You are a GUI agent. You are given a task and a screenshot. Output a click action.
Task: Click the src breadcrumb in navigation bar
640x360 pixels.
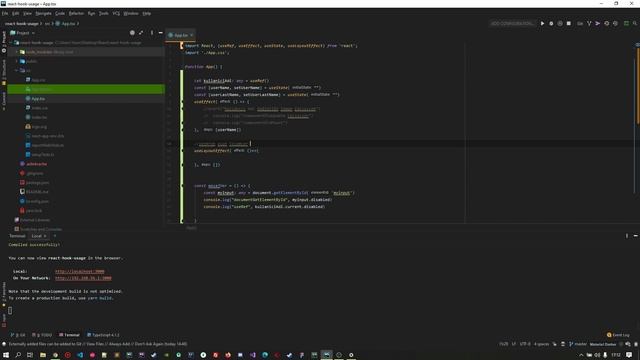(x=47, y=24)
